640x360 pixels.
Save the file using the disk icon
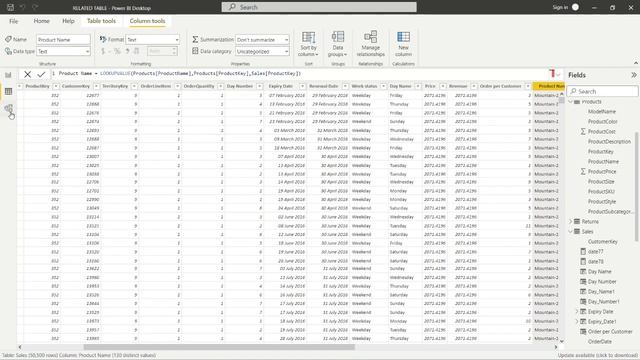(x=11, y=7)
